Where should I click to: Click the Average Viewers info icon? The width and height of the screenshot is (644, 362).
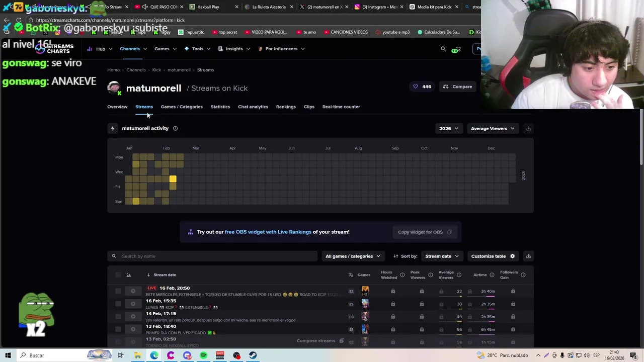459,275
